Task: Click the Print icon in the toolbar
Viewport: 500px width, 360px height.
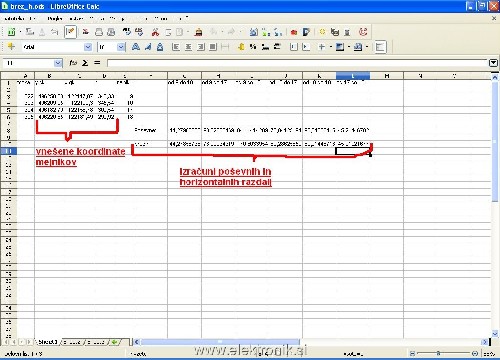Action: (99, 32)
